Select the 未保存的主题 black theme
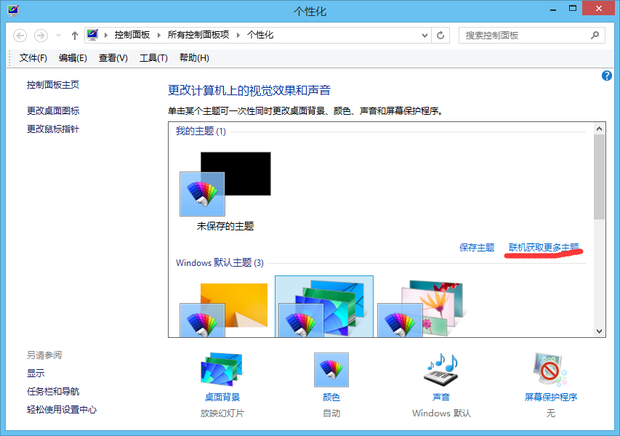620x436 pixels. pyautogui.click(x=226, y=185)
